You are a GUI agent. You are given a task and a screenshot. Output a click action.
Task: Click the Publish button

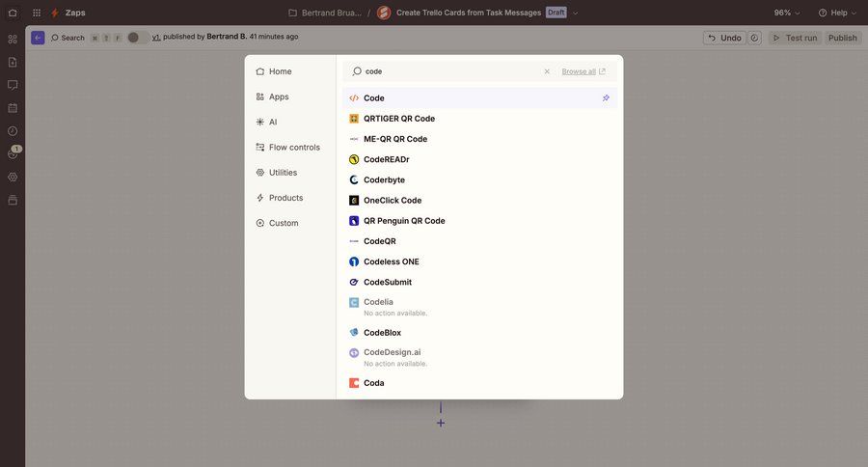[843, 38]
